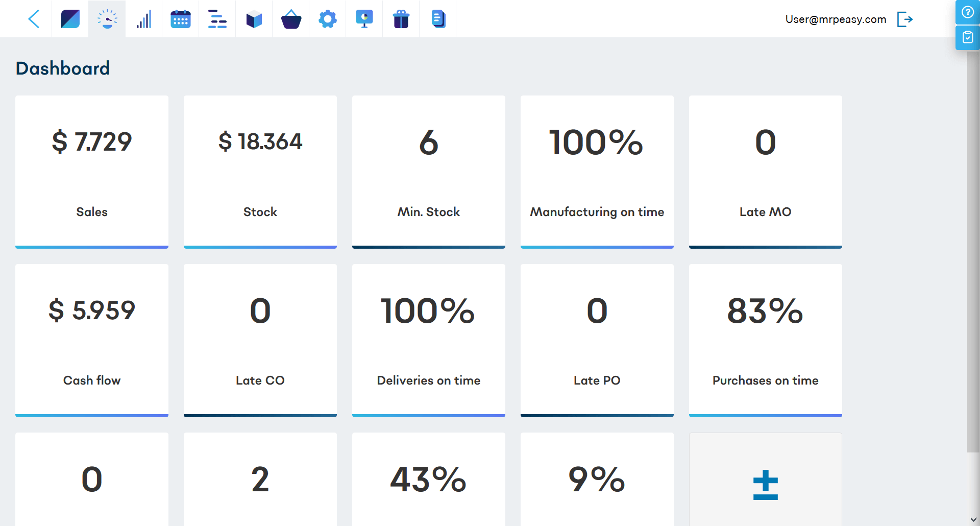
Task: Open the MRPeasy logo home icon
Action: 70,19
